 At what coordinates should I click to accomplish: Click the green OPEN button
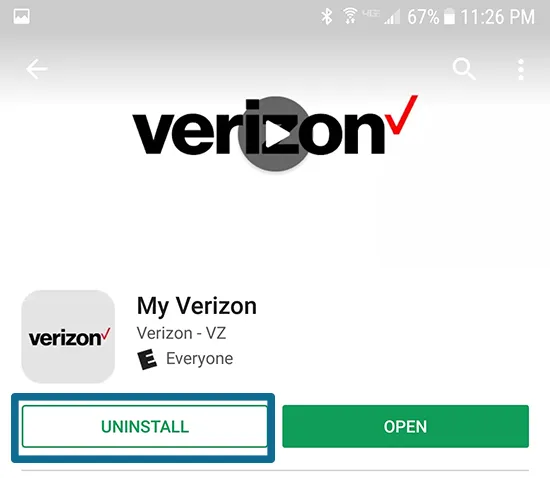tap(405, 426)
